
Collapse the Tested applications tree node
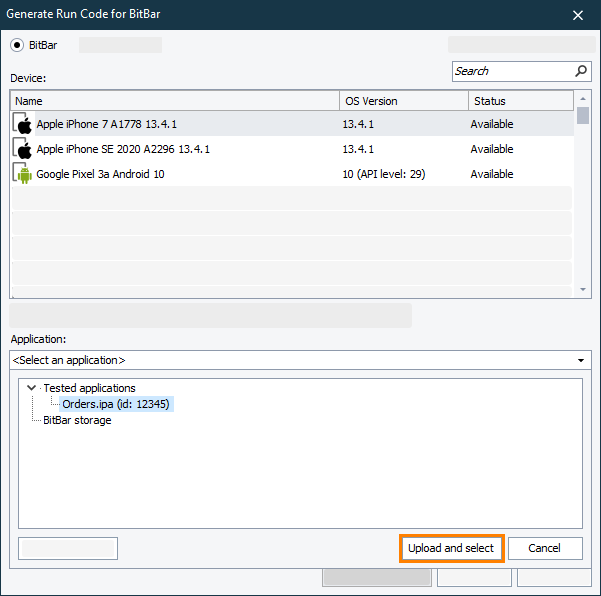pos(32,388)
